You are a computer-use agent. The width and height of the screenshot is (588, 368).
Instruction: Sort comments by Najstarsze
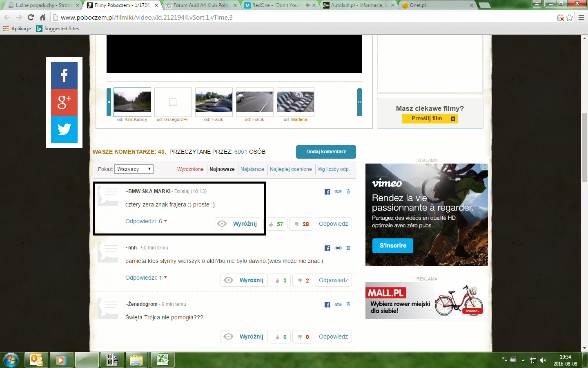pos(252,169)
